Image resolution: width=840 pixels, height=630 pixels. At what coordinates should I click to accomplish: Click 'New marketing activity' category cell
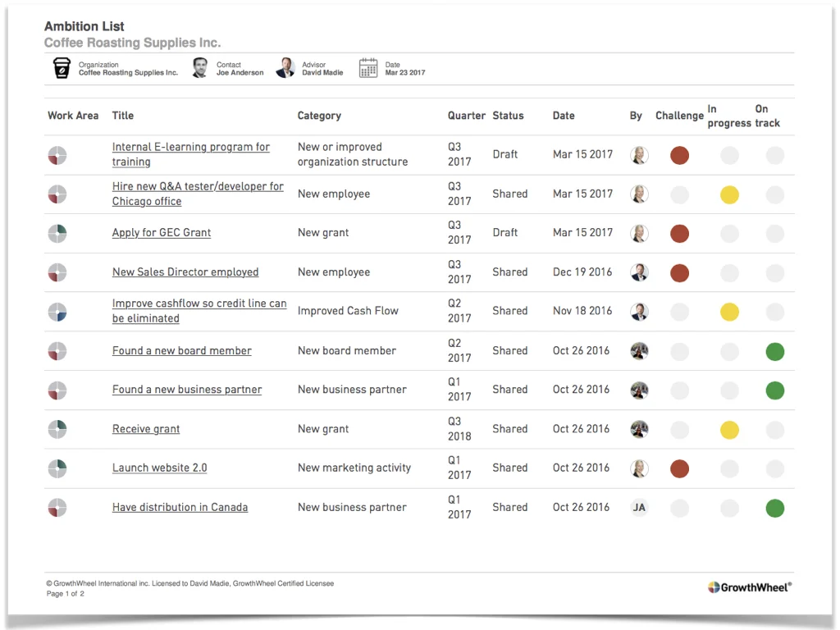click(x=354, y=468)
